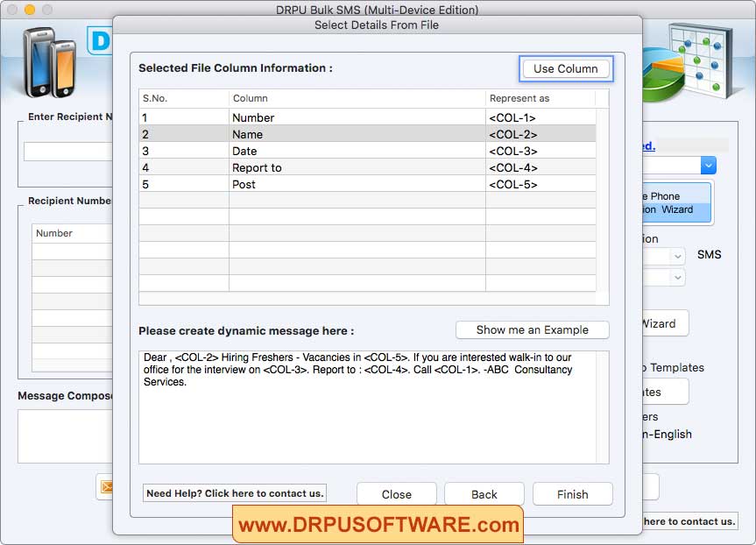
Task: Select the Number column row
Action: click(x=367, y=117)
